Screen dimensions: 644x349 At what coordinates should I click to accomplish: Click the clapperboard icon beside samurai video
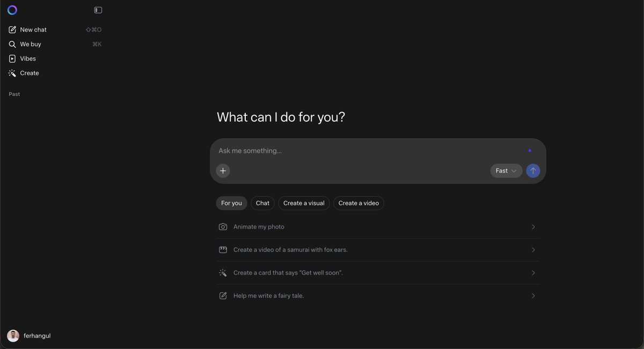(223, 250)
